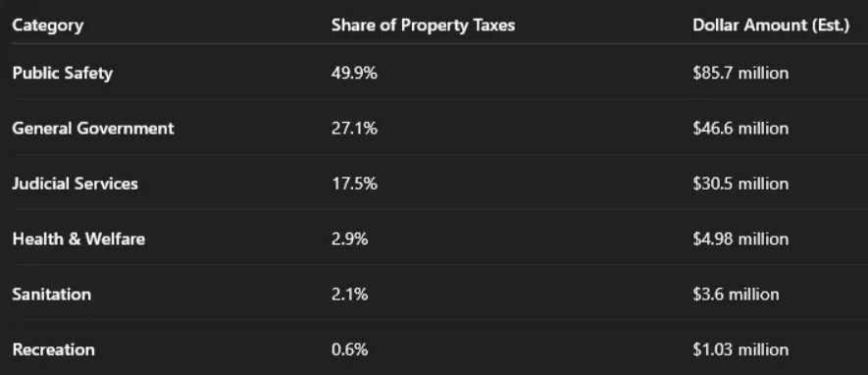Click the 2.1% share value
The width and height of the screenshot is (868, 375).
click(x=349, y=295)
